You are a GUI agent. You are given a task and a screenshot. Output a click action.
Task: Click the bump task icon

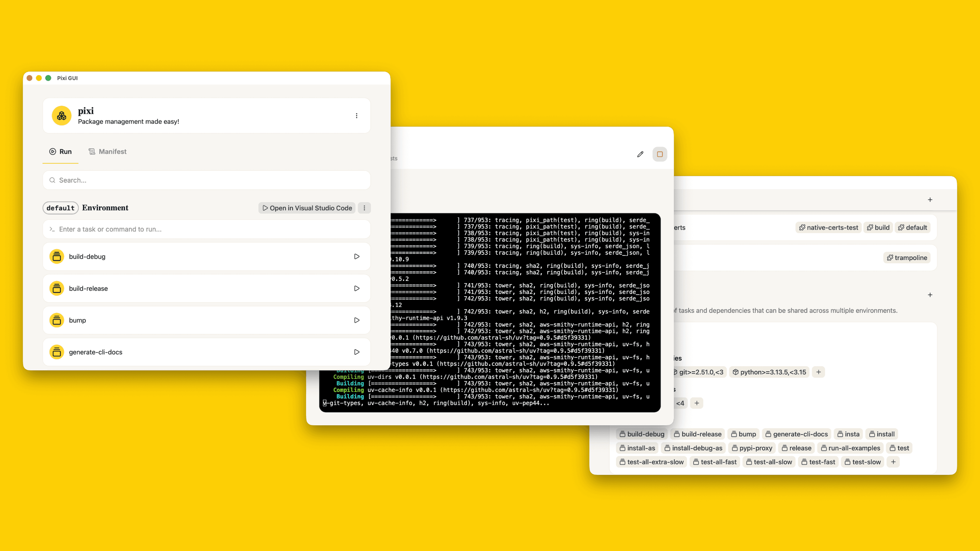pyautogui.click(x=57, y=320)
